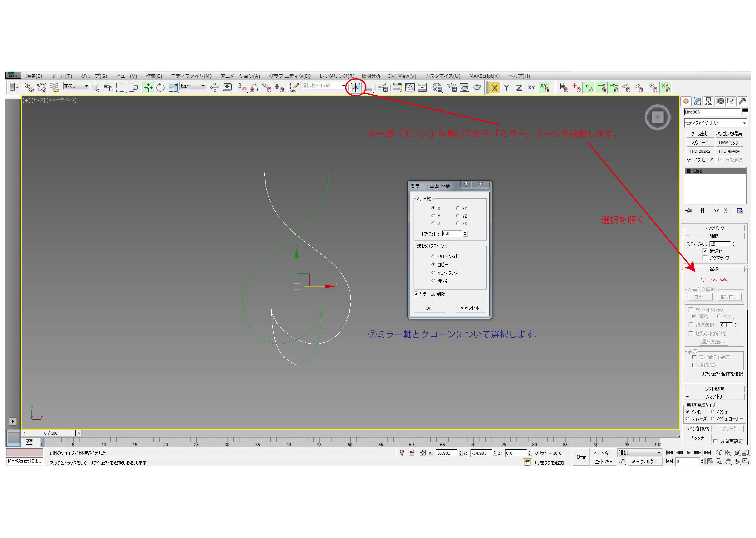Open the モディファイヤ(M) menu
Image resolution: width=756 pixels, height=538 pixels.
(x=191, y=76)
